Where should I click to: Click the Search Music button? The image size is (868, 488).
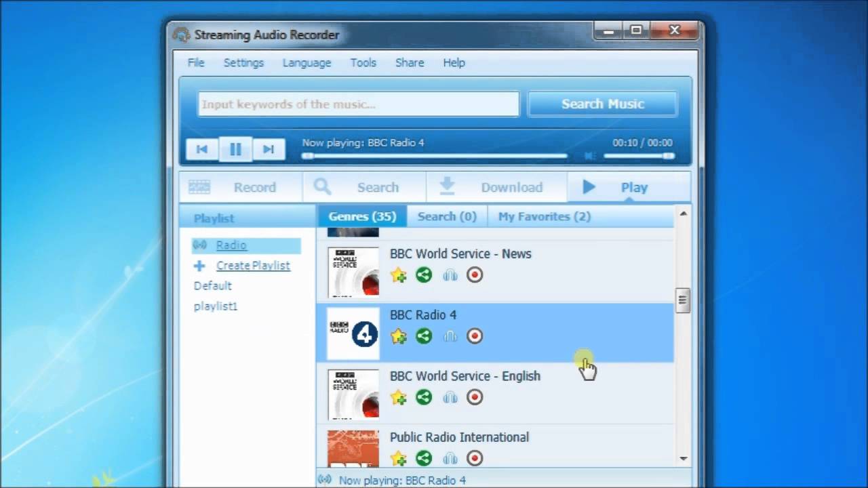coord(602,104)
